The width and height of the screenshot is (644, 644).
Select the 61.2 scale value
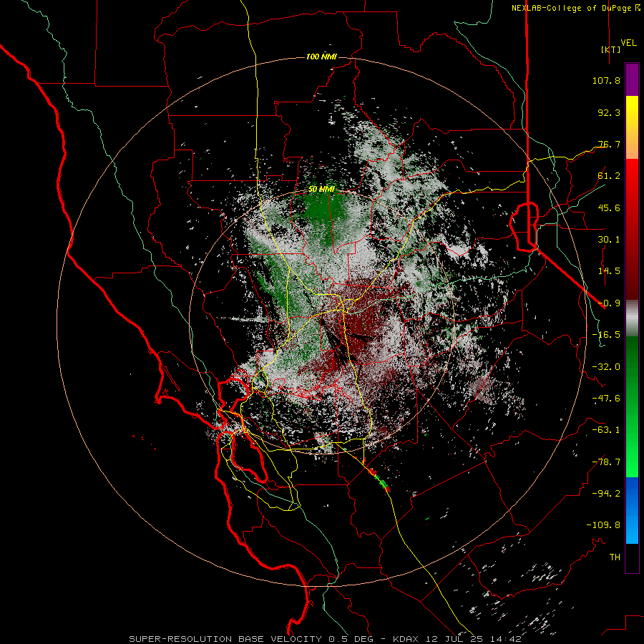(x=609, y=176)
